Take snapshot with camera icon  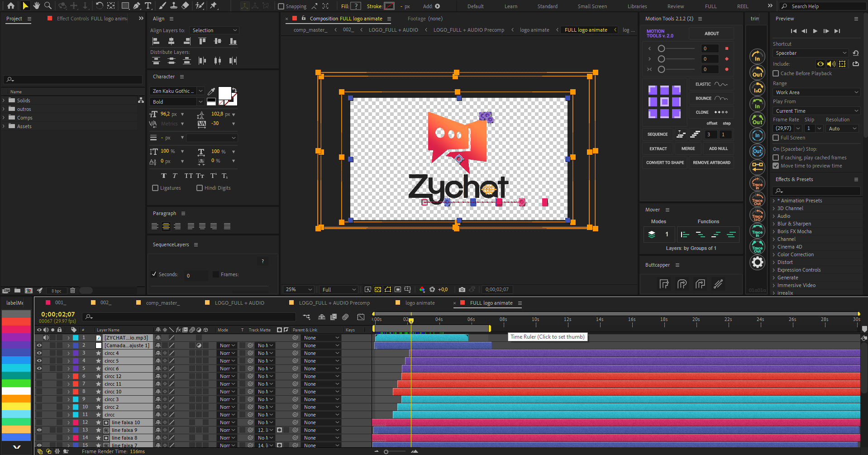click(x=462, y=289)
